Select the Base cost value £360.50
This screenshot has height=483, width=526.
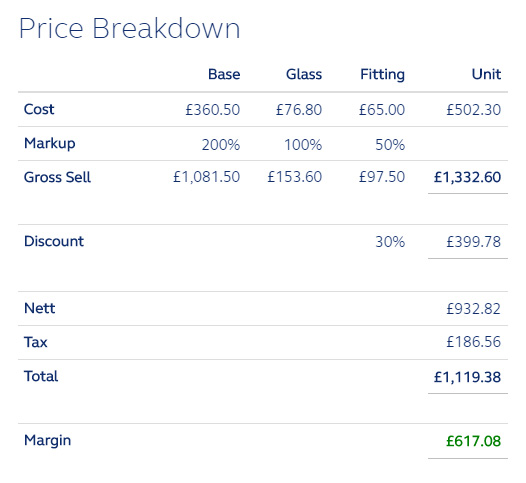pos(213,110)
